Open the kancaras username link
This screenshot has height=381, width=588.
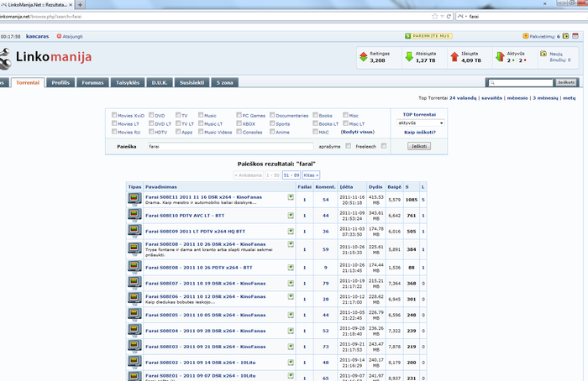click(x=38, y=36)
